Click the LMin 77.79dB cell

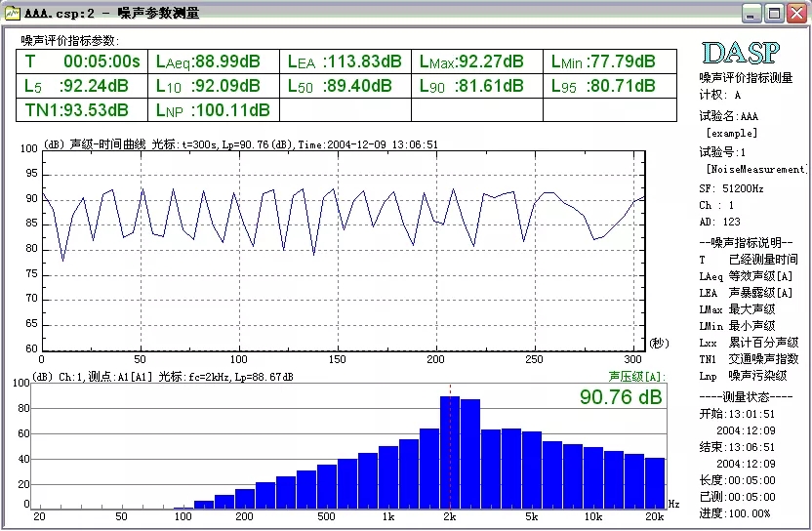click(x=609, y=61)
